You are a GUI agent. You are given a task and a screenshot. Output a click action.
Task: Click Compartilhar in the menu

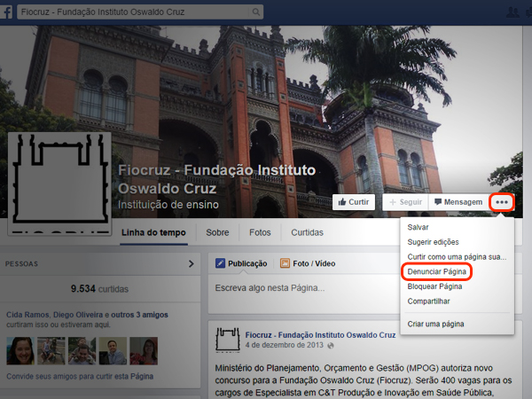pyautogui.click(x=428, y=301)
